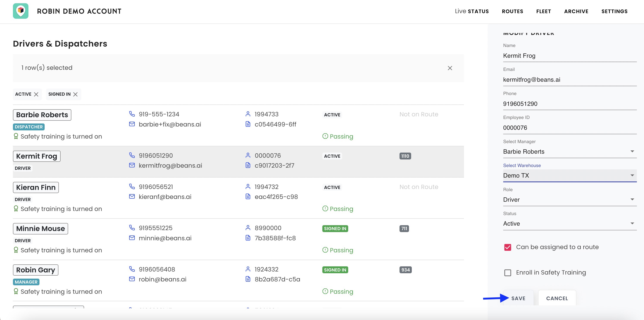The height and width of the screenshot is (320, 644).
Task: Click person icon beside employee ID 1994732
Action: [248, 187]
